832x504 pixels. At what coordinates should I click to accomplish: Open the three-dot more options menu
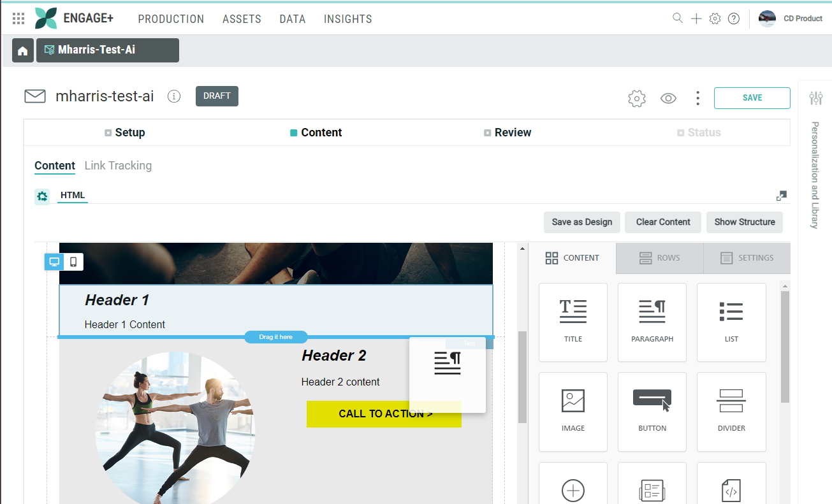(697, 98)
